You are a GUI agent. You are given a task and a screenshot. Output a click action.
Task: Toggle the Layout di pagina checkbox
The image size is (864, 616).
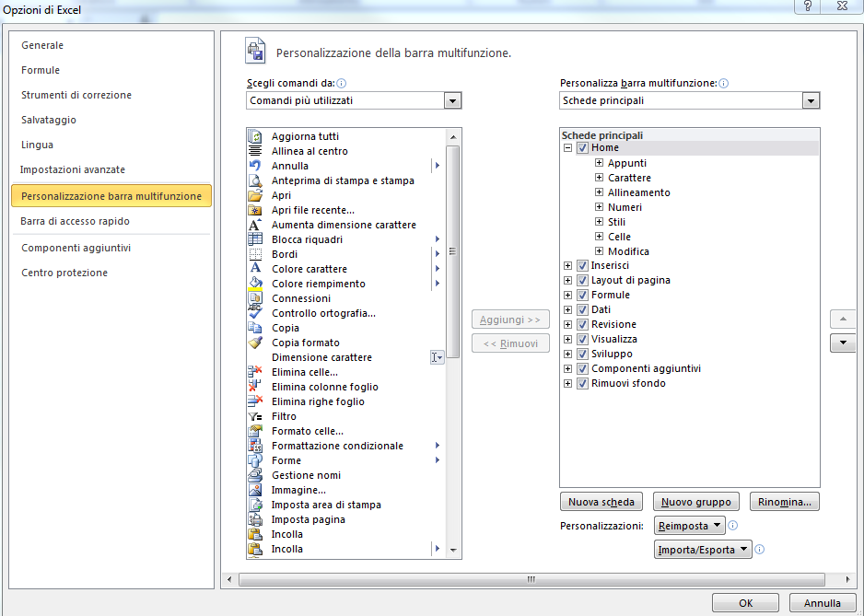(x=582, y=281)
